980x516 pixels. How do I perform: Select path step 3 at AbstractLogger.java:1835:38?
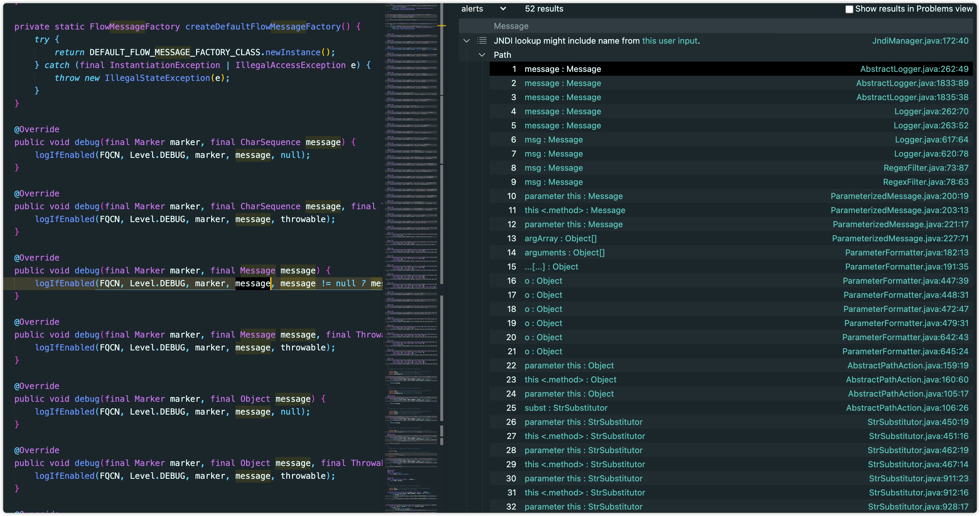(731, 97)
